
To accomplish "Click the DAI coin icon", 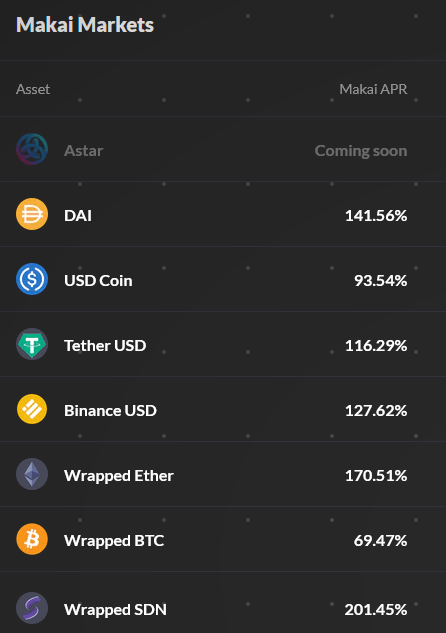I will pyautogui.click(x=32, y=214).
